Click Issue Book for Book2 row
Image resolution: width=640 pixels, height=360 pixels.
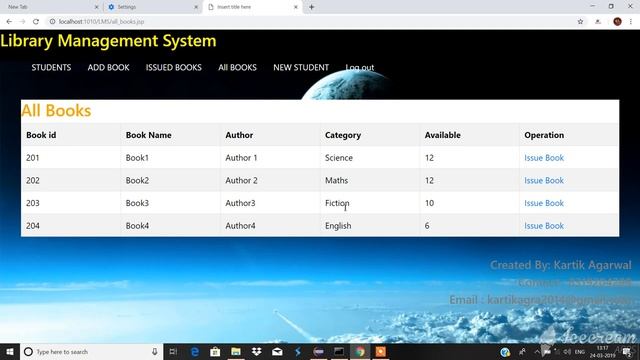pos(544,180)
